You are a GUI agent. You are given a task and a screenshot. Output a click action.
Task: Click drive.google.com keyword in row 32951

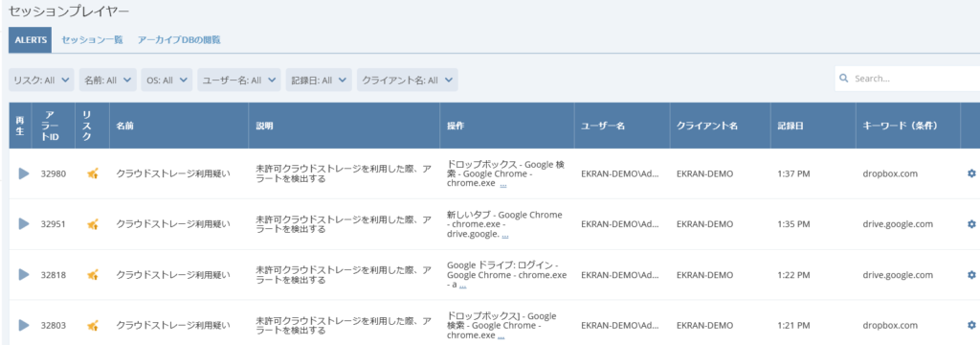898,223
